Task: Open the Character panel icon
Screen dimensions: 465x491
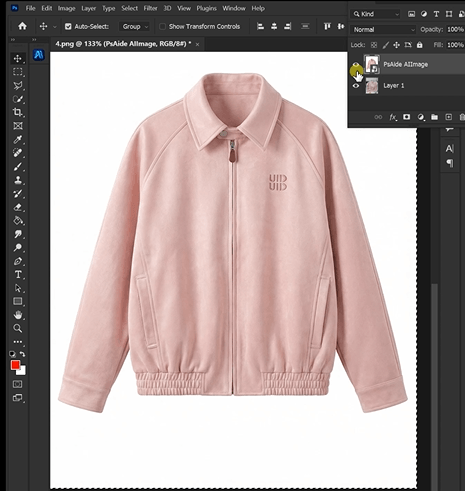Action: (450, 149)
